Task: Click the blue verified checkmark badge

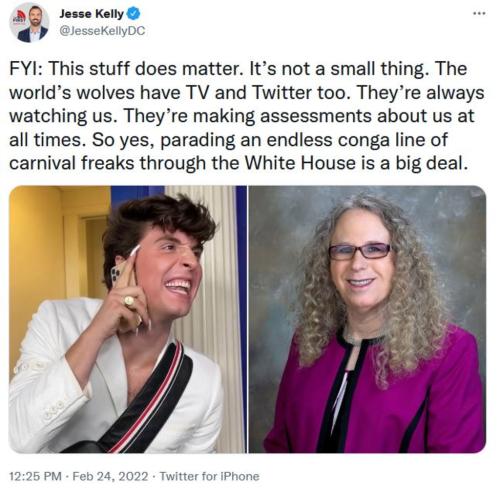Action: (134, 14)
